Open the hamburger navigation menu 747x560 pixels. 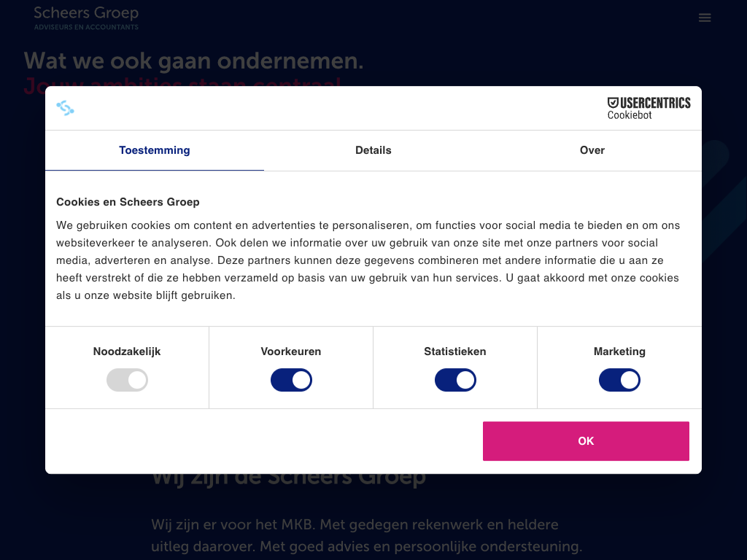(705, 17)
